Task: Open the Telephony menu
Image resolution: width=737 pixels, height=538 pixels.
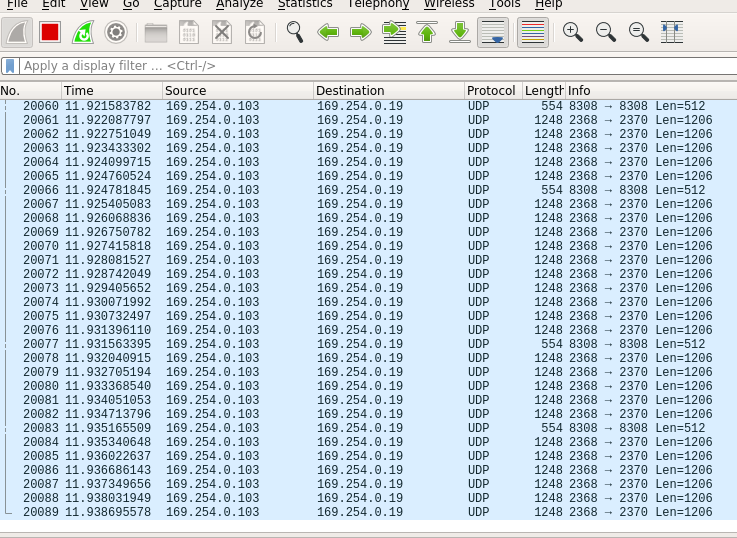Action: point(378,4)
